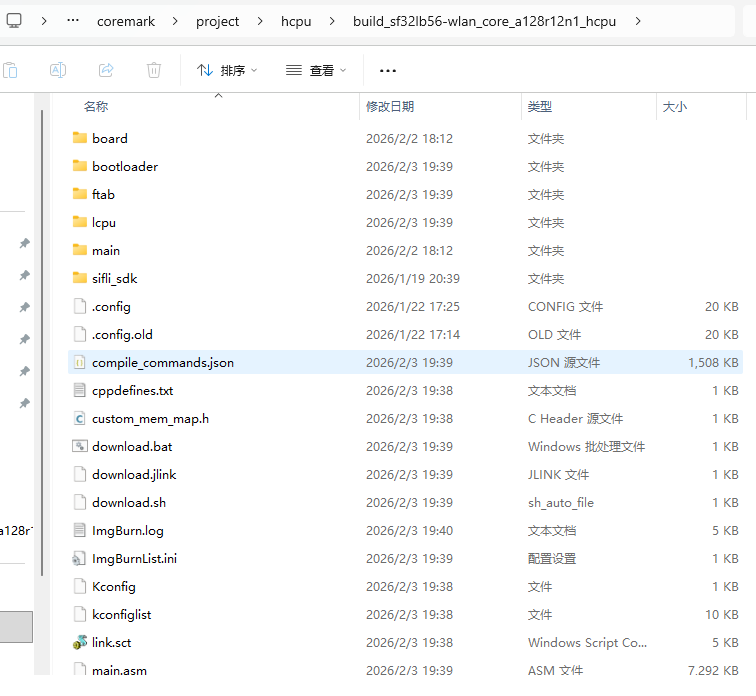
Task: Click the a128r navigation pane item
Action: click(x=16, y=531)
